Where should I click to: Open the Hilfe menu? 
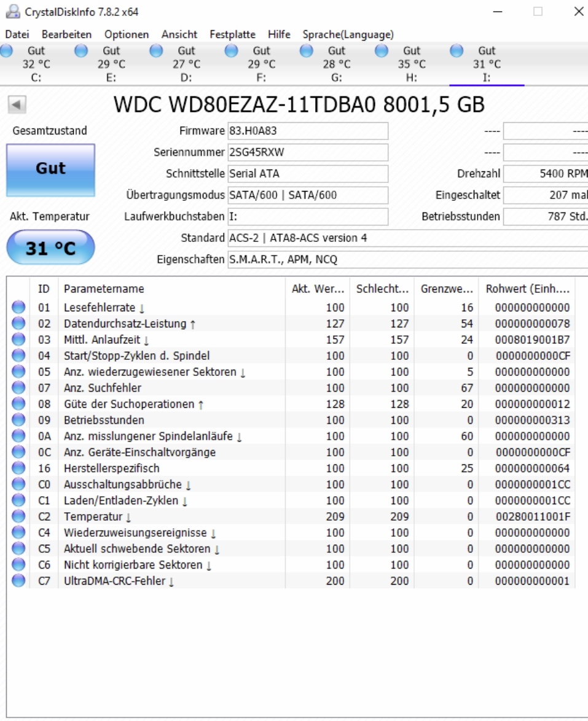click(280, 34)
